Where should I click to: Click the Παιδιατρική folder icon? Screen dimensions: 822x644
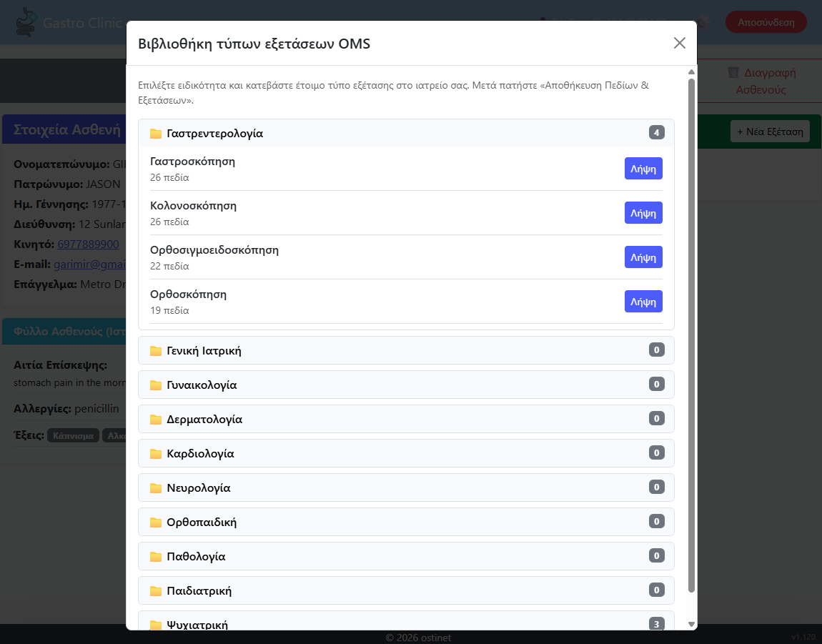tap(156, 590)
